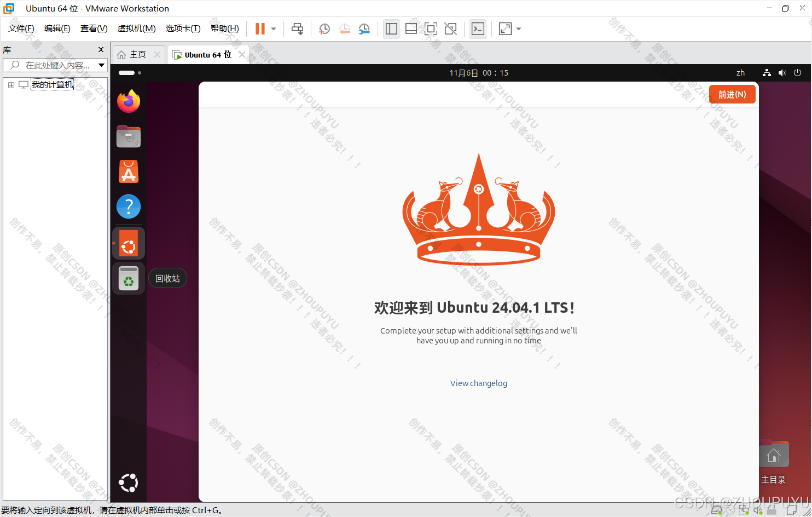
Task: Open the 文件(F) menu
Action: (x=21, y=28)
